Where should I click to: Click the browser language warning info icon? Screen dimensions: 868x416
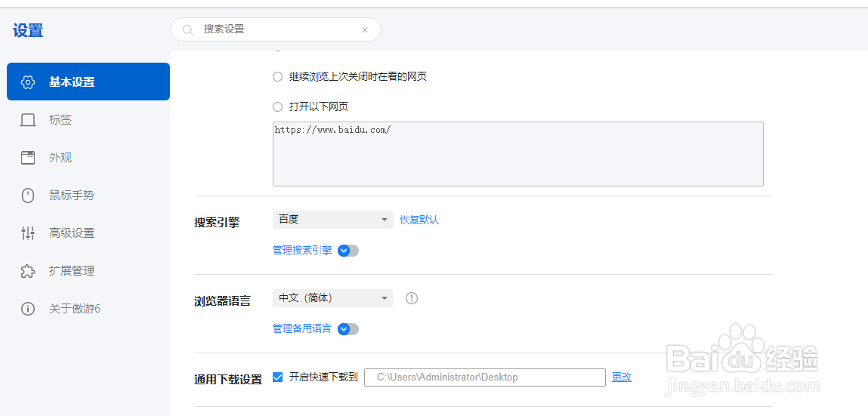tap(412, 298)
